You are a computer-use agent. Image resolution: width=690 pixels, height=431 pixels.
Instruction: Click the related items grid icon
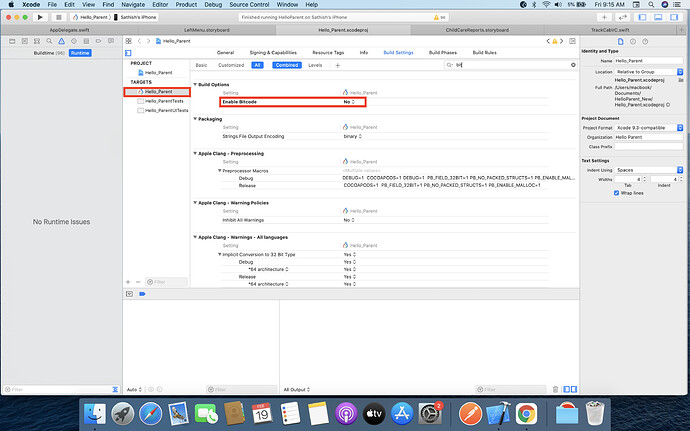pos(128,41)
